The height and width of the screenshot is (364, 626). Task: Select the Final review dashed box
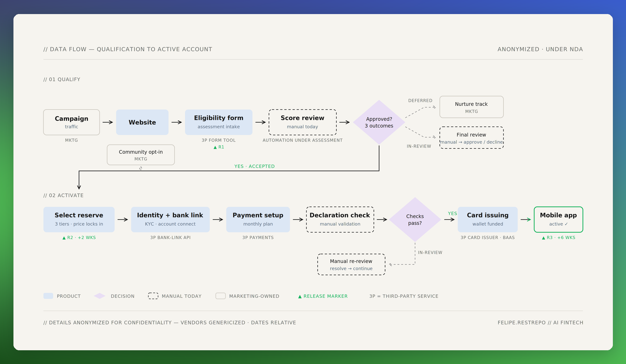click(471, 137)
